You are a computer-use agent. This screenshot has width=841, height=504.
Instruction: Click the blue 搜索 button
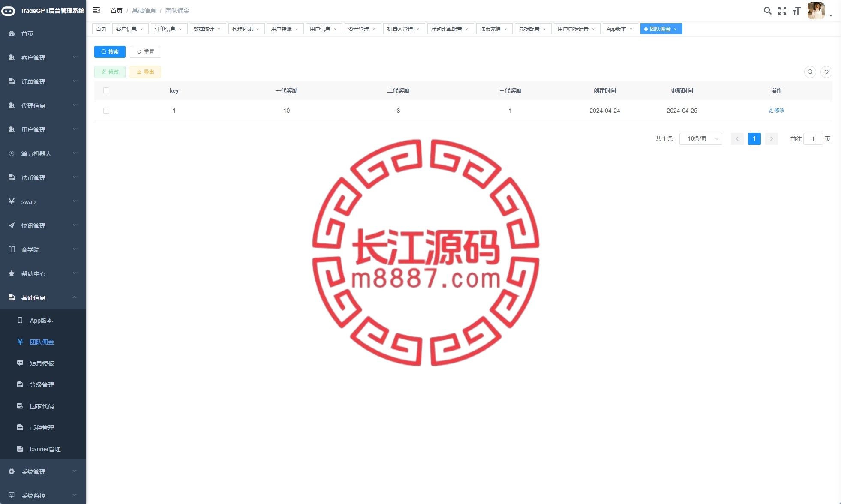coord(110,52)
